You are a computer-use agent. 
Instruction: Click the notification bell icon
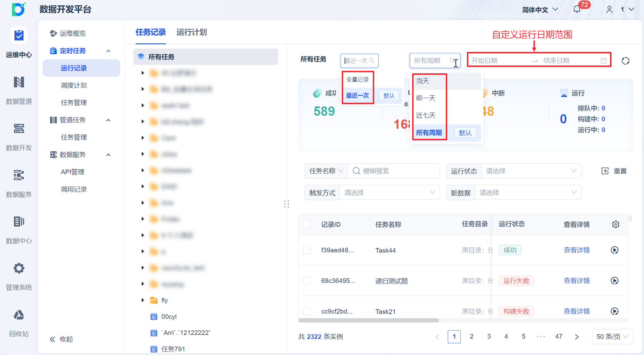[x=577, y=9]
